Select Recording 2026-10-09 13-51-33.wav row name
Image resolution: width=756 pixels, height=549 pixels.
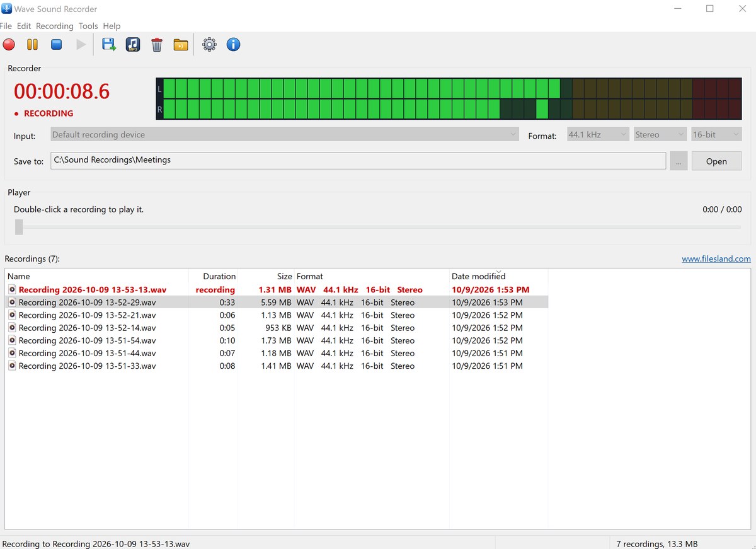[x=88, y=366]
